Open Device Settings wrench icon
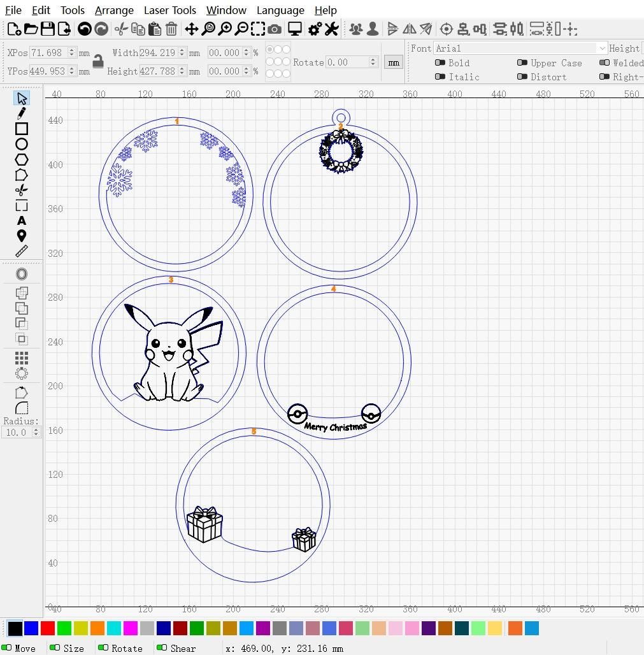 332,29
